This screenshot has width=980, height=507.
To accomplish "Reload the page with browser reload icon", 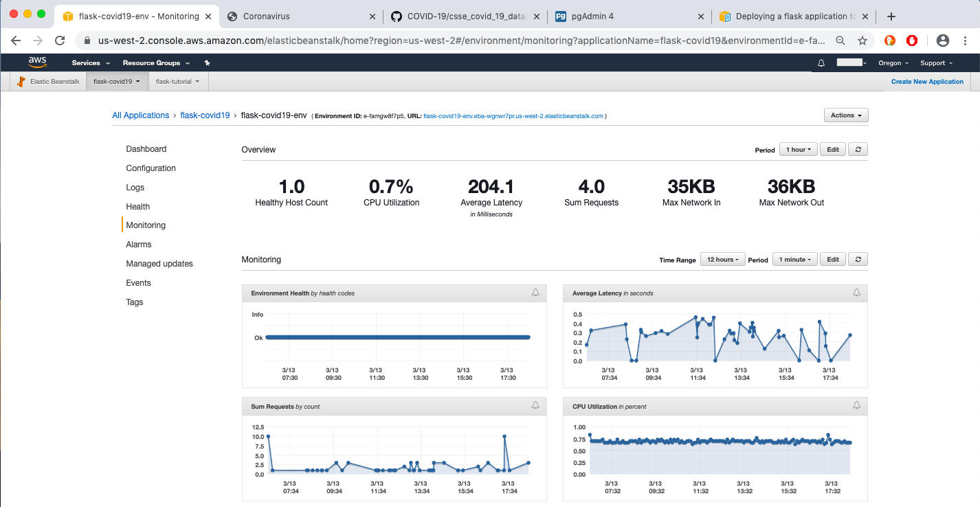I will point(60,41).
